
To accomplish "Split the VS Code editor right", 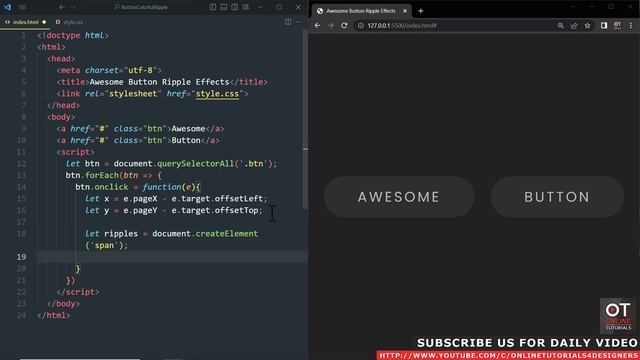I will point(288,22).
